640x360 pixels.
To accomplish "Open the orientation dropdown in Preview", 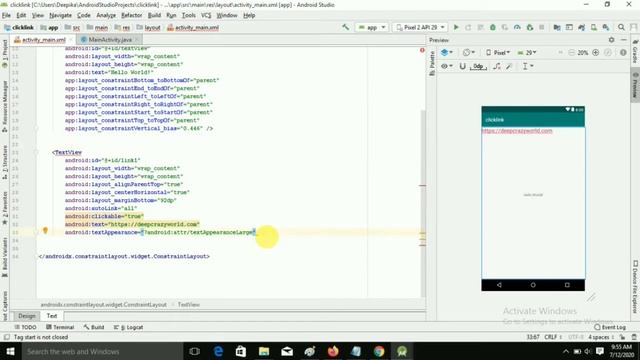I will (x=469, y=53).
